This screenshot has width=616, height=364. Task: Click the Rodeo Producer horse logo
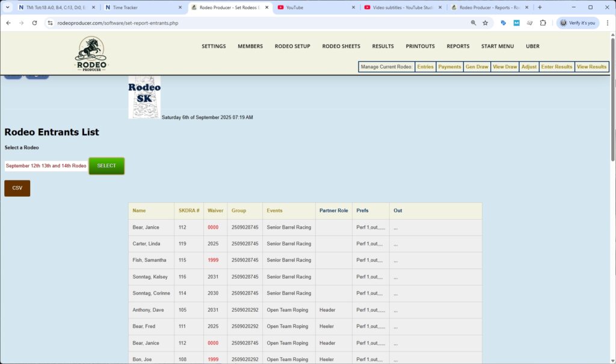pyautogui.click(x=91, y=54)
